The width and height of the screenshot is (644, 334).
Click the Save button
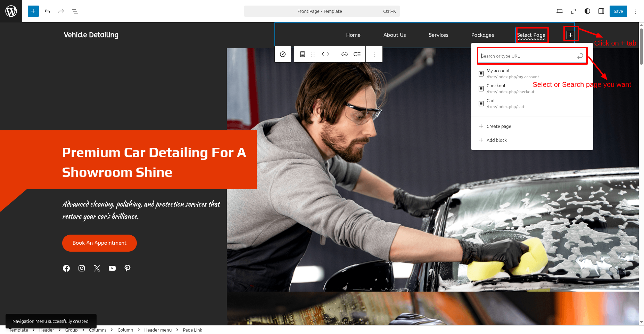(x=618, y=11)
